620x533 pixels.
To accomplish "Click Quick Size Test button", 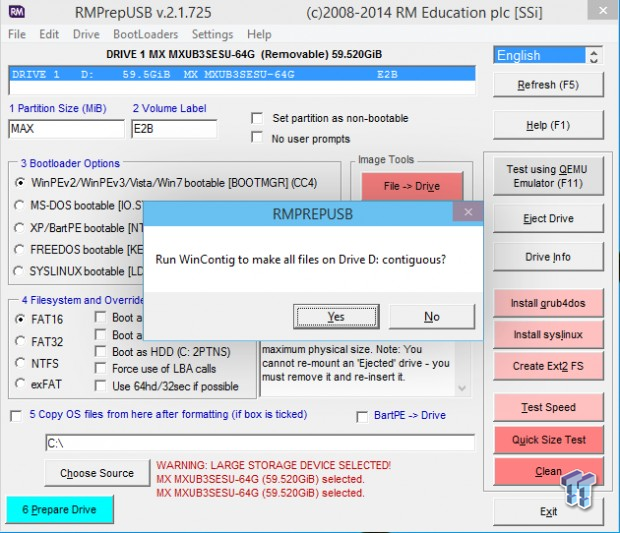I will (548, 440).
